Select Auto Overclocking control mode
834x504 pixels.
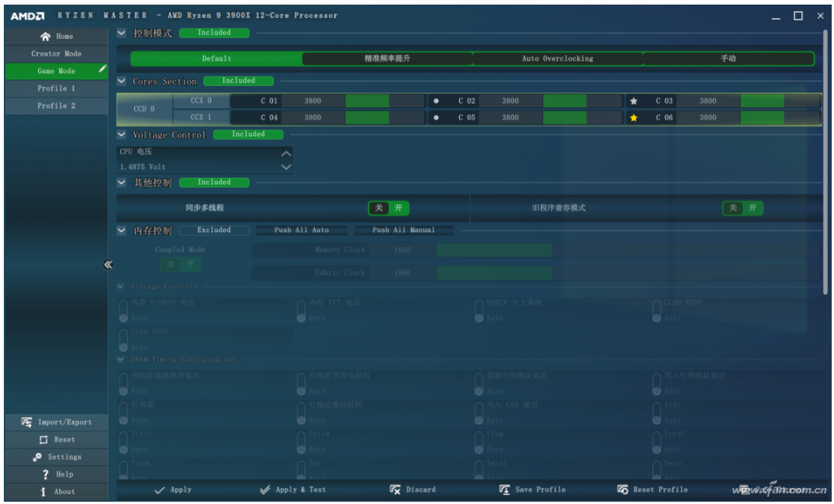(557, 58)
